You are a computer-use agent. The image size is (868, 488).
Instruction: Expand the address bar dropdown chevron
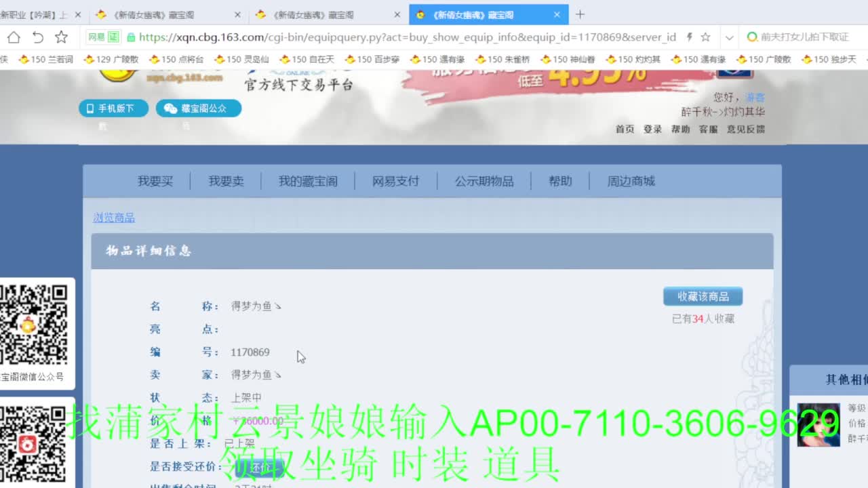[729, 38]
